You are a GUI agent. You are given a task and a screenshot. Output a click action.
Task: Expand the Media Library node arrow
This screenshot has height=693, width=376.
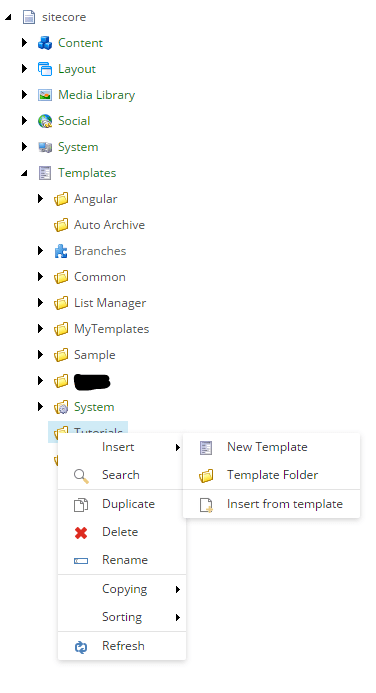coord(24,95)
